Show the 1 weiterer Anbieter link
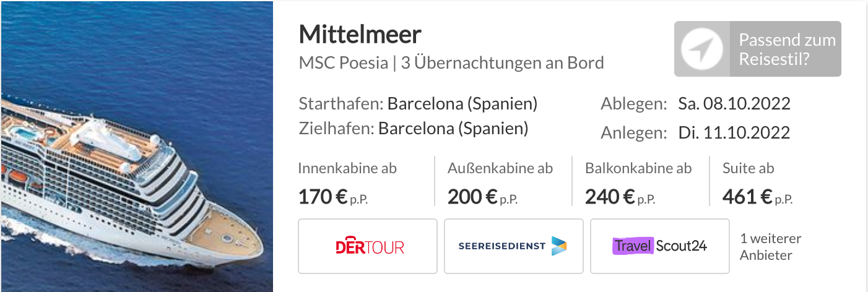 (771, 246)
